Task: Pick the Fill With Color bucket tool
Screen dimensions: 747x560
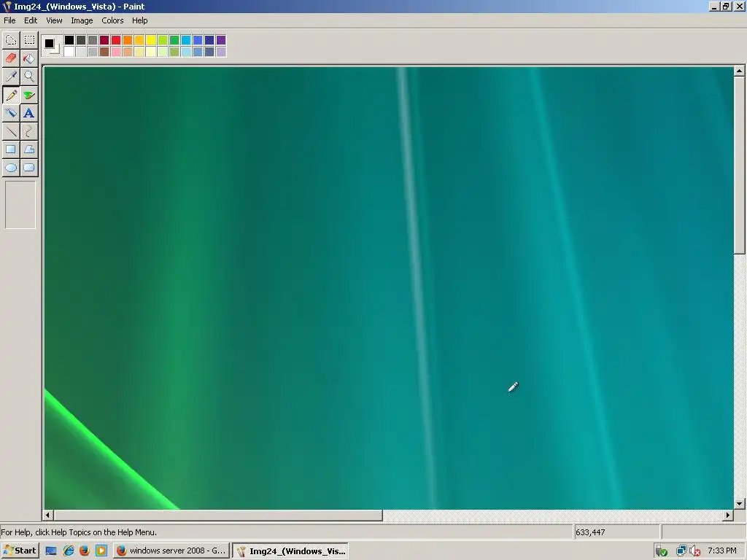Action: click(29, 58)
